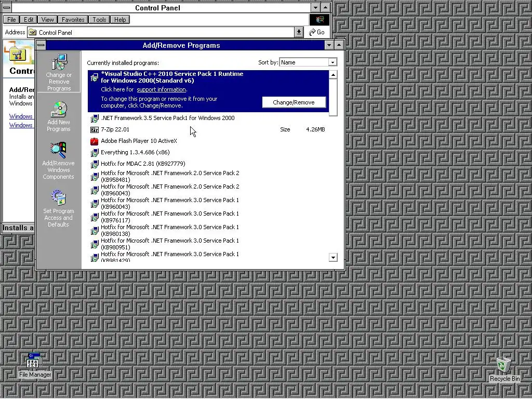This screenshot has width=532, height=399.
Task: Open the Control Panel window system menu box
Action: pos(6,7)
